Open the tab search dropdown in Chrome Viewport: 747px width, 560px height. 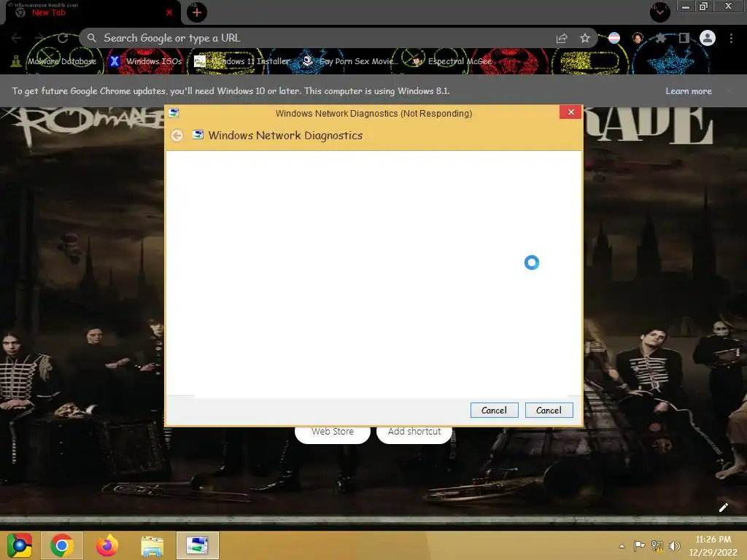(659, 12)
